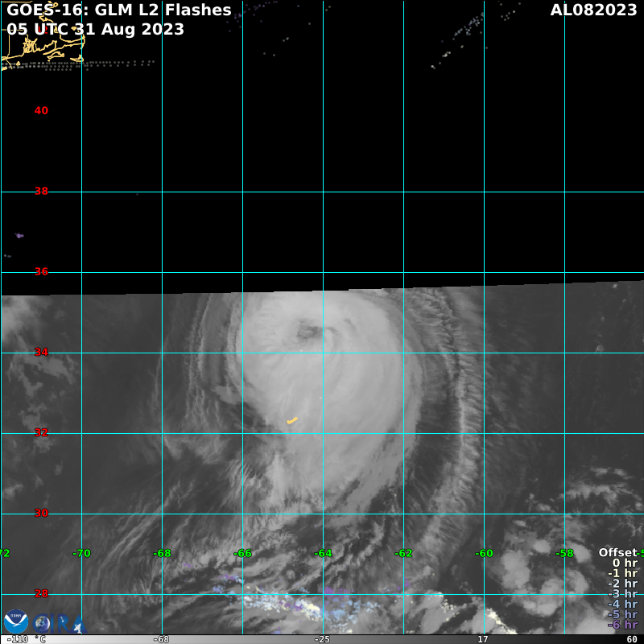Click the dark eye of the hurricane
Screen dimensions: 644x644
click(309, 332)
